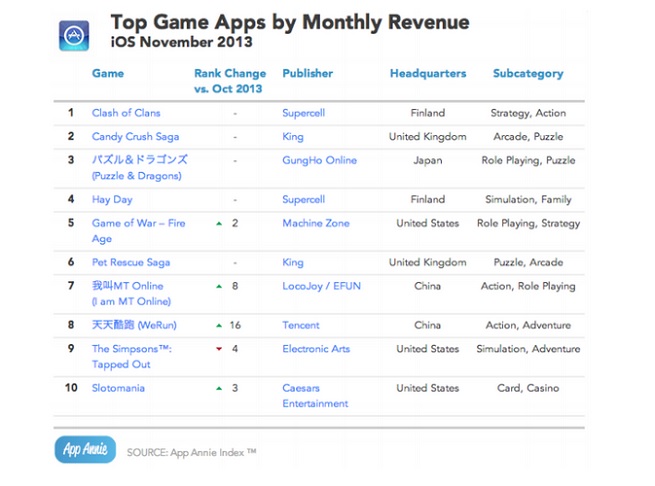Click the rank number 1 for Clash of Clans
The height and width of the screenshot is (486, 655).
71,113
